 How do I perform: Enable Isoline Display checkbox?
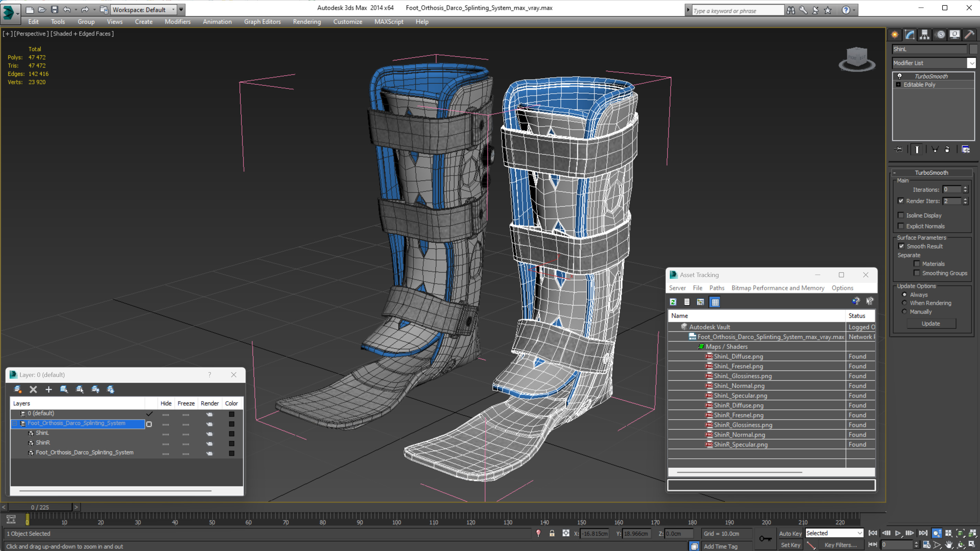coord(901,215)
